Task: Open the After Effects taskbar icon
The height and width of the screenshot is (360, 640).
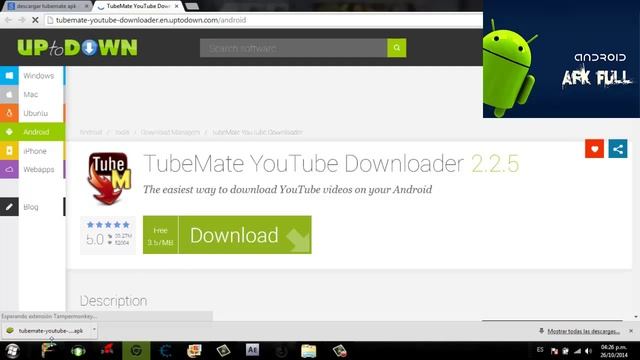Action: pos(252,350)
